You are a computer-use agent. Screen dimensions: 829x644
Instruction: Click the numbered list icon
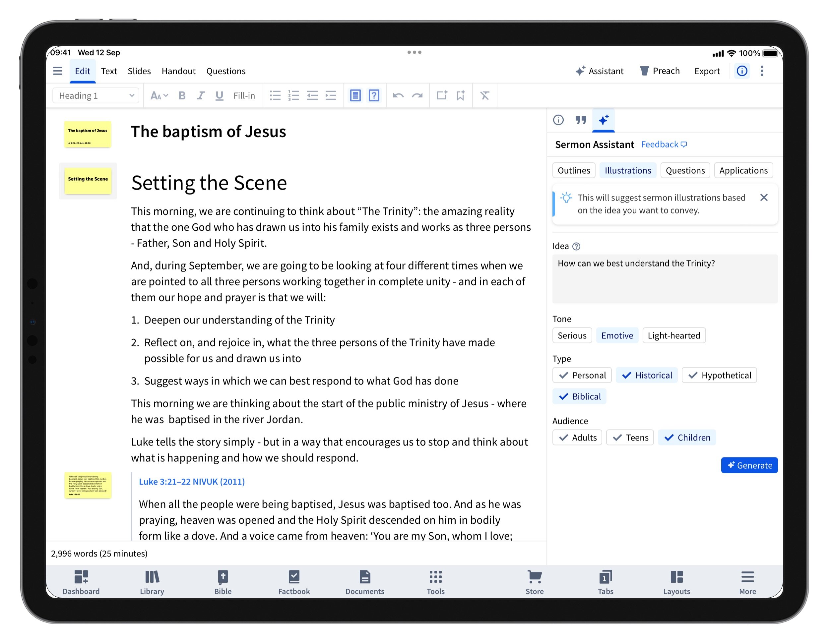coord(293,96)
